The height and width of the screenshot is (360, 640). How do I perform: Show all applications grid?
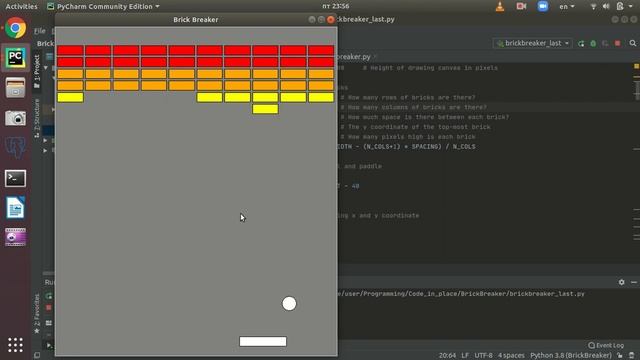(16, 345)
